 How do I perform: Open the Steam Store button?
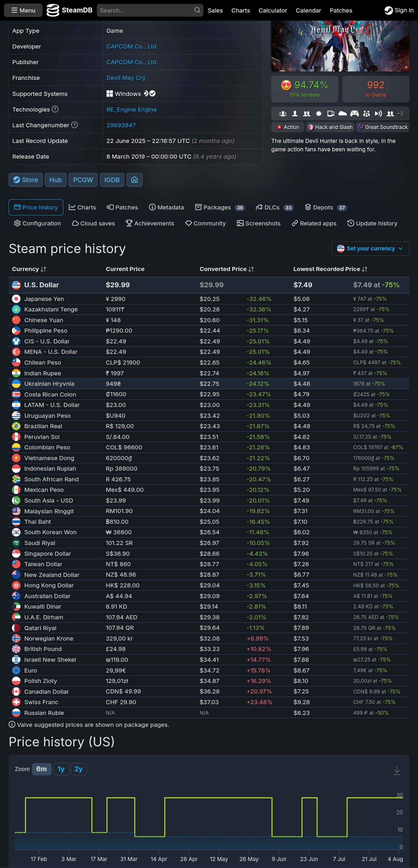click(x=26, y=180)
